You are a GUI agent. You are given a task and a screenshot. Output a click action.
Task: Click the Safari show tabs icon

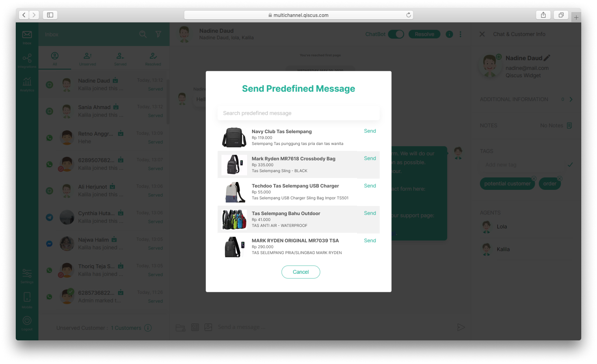[561, 15]
